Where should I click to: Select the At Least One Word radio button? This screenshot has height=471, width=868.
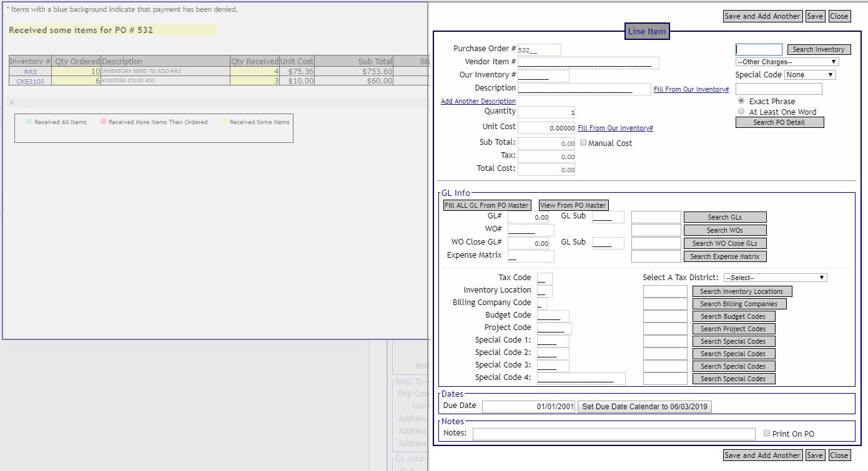click(x=741, y=111)
